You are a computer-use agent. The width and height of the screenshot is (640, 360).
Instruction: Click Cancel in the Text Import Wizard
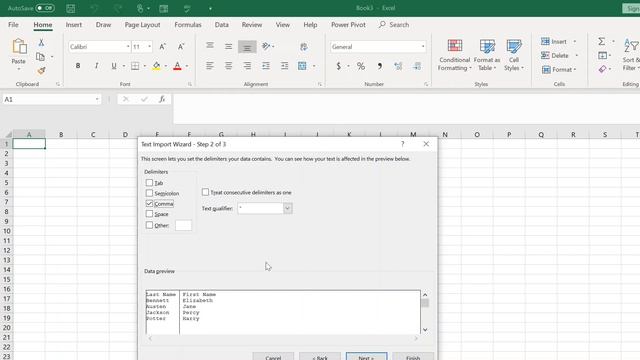tap(273, 357)
